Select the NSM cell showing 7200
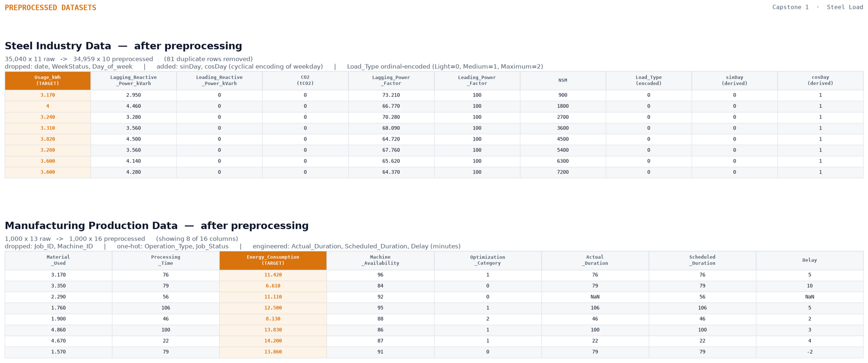Screen dimensions: 868x363 click(x=563, y=172)
